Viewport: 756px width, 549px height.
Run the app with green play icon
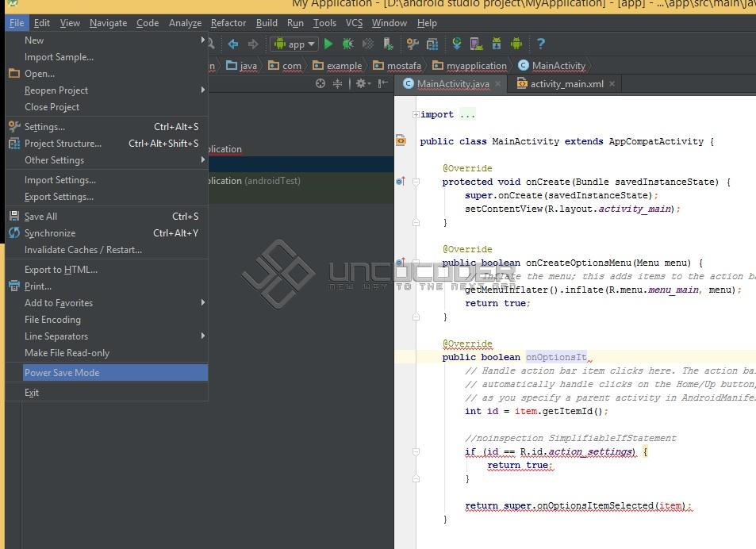[x=328, y=44]
